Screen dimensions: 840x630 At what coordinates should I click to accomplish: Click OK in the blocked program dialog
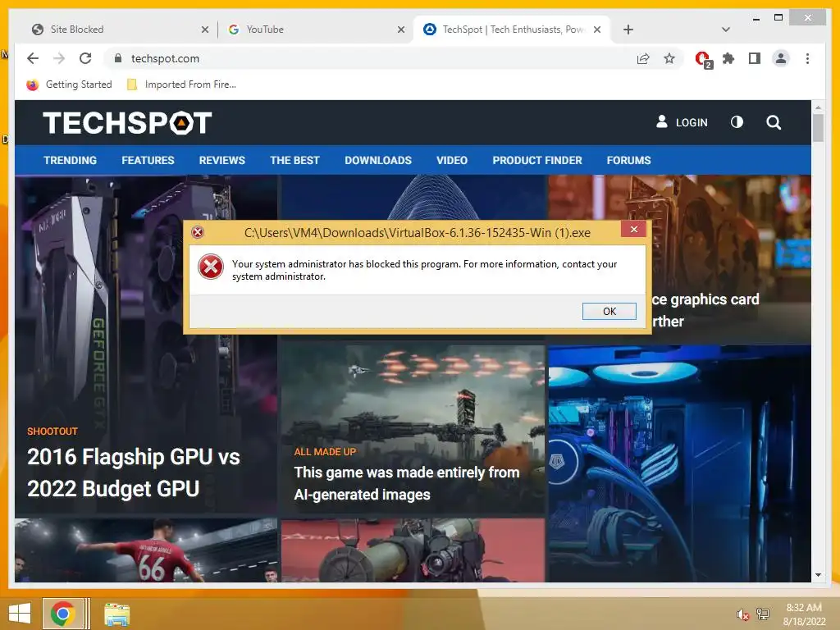609,311
